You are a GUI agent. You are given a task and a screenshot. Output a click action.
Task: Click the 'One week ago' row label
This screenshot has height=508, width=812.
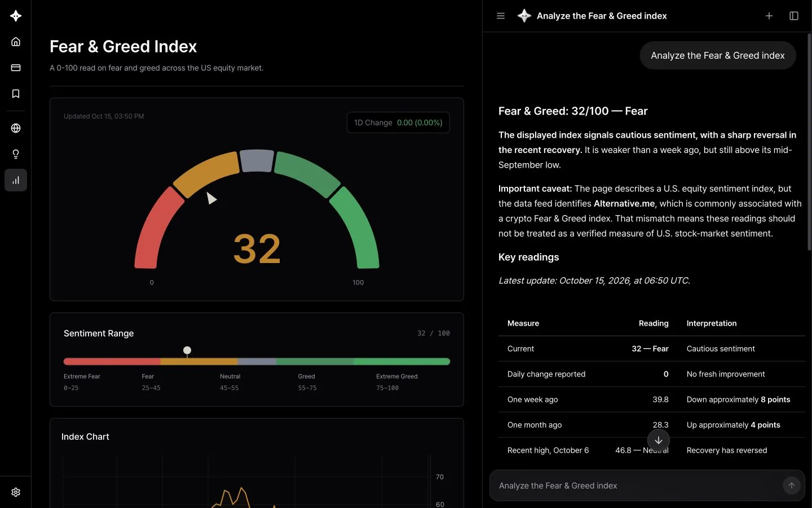[533, 400]
